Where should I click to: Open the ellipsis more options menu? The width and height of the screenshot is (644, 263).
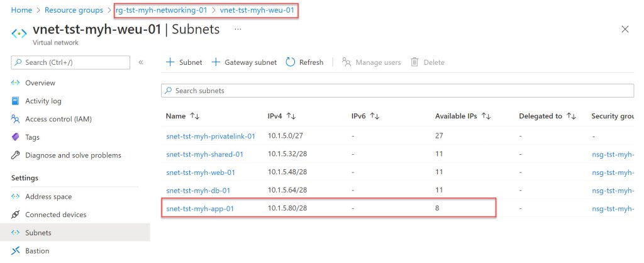pos(238,29)
